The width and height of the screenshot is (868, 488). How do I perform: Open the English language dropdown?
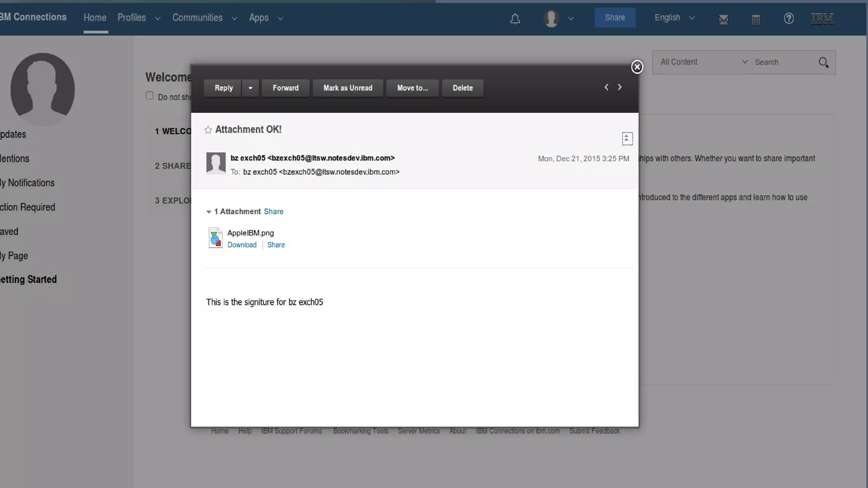(x=674, y=18)
